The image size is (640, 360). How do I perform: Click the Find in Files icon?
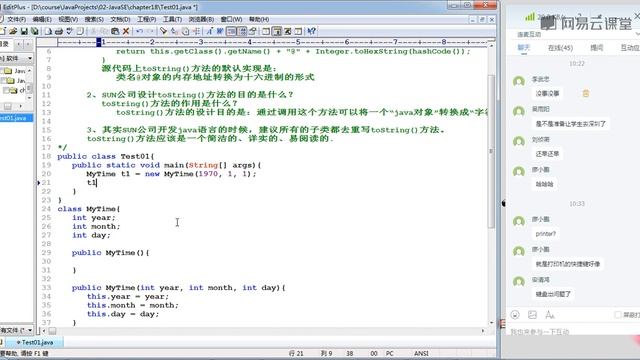tap(185, 31)
